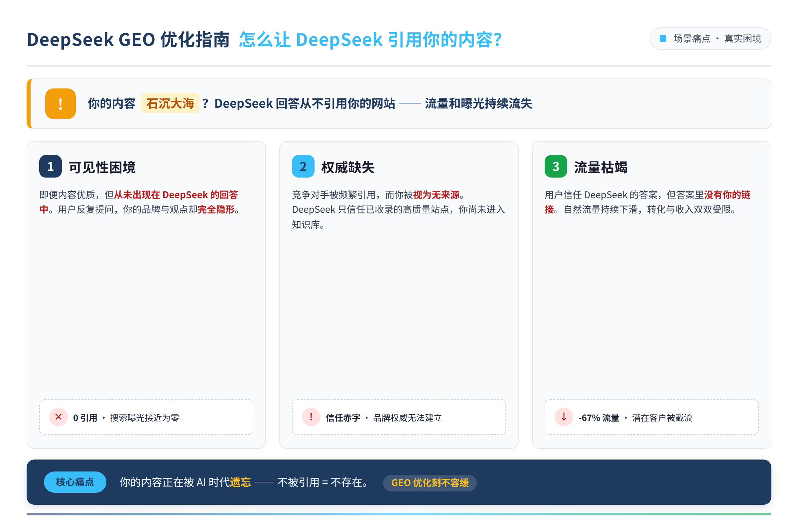This screenshot has height=532, width=798.
Task: Click the footer text 不被引用 = 不存在。
Action: pos(323,482)
